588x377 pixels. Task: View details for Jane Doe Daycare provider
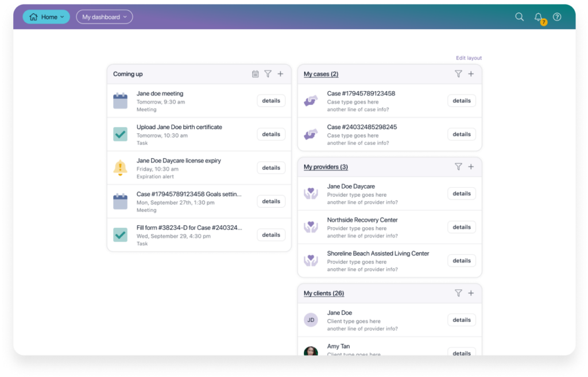tap(462, 193)
